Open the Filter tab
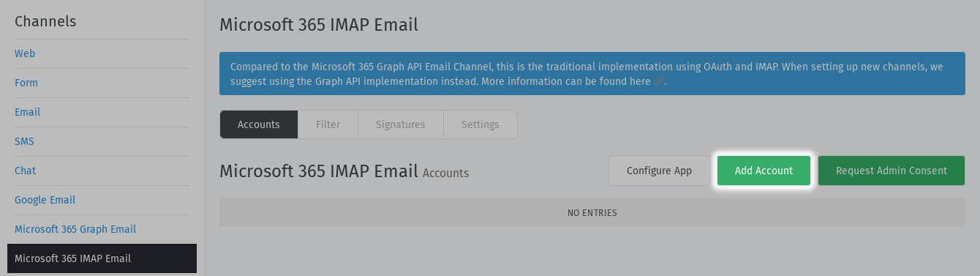The width and height of the screenshot is (980, 276). click(x=328, y=124)
